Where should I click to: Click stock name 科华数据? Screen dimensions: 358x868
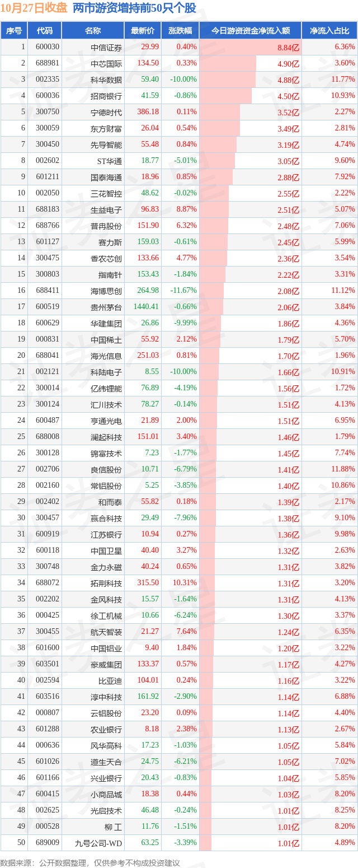coord(106,80)
